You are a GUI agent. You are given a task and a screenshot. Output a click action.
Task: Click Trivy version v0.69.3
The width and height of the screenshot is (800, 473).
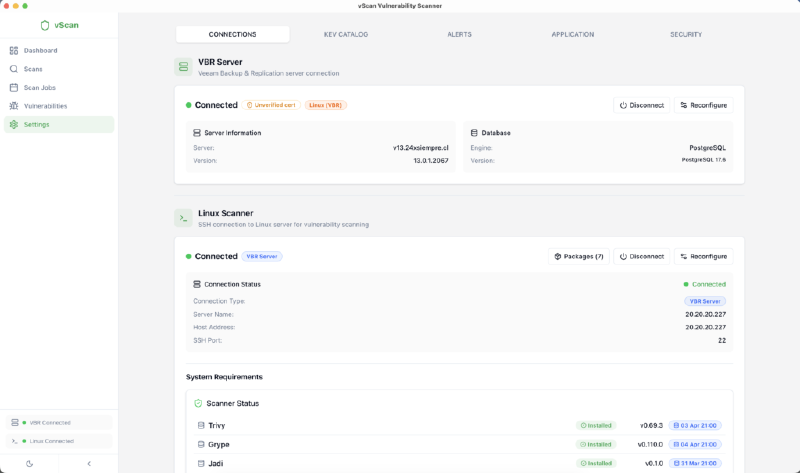[x=652, y=425]
